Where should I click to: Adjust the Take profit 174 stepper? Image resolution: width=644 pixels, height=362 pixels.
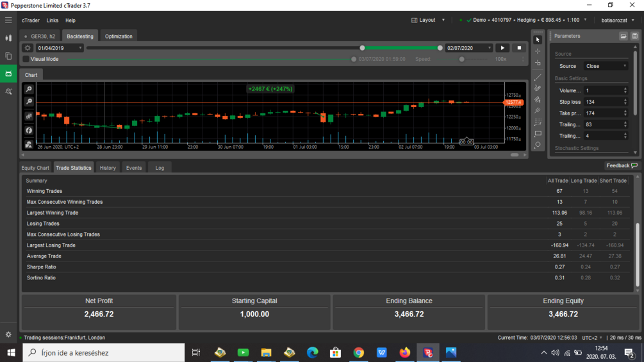tap(625, 113)
